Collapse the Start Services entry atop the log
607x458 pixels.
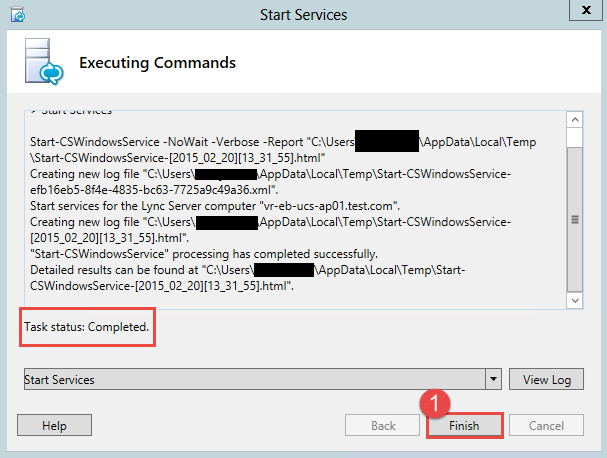(36, 111)
